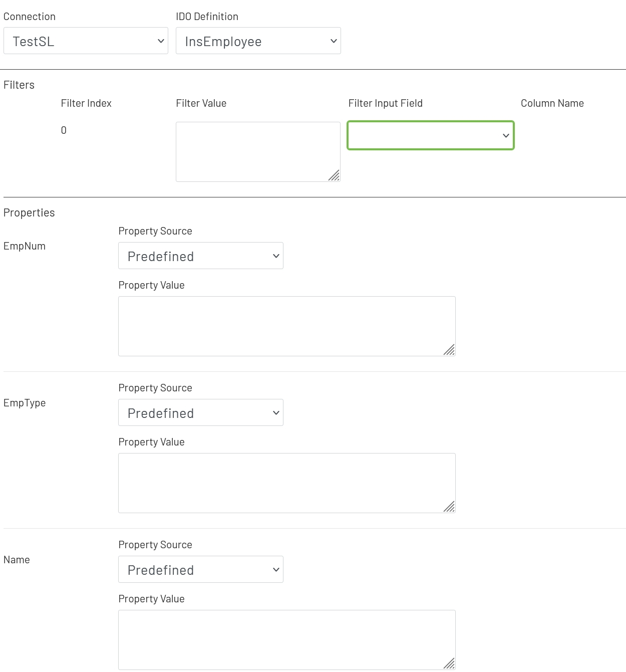Open the EmpNum Property Source dropdown
The image size is (626, 672).
(200, 256)
